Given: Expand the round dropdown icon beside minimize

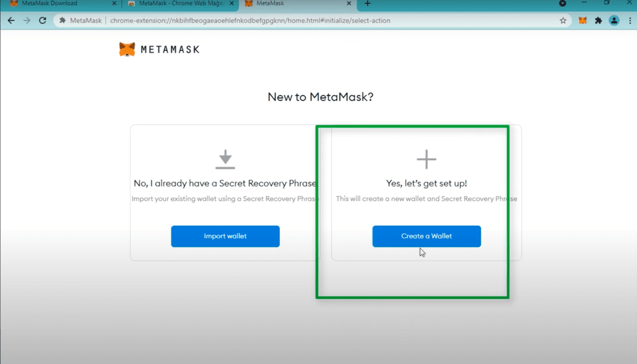Looking at the screenshot, I should point(562,3).
